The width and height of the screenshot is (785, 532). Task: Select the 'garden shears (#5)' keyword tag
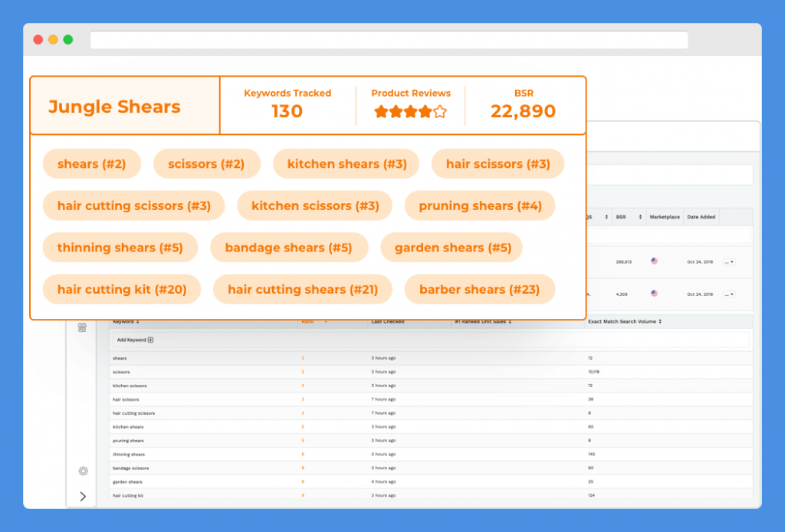[452, 248]
